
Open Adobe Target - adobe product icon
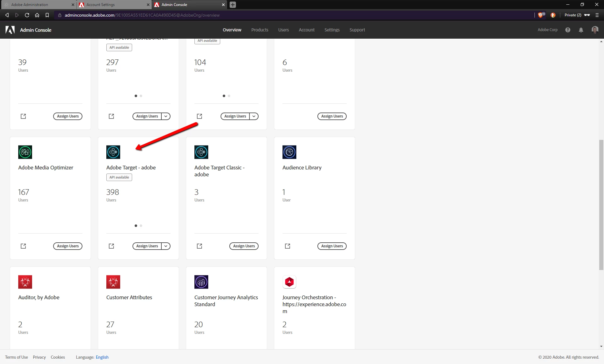point(113,152)
